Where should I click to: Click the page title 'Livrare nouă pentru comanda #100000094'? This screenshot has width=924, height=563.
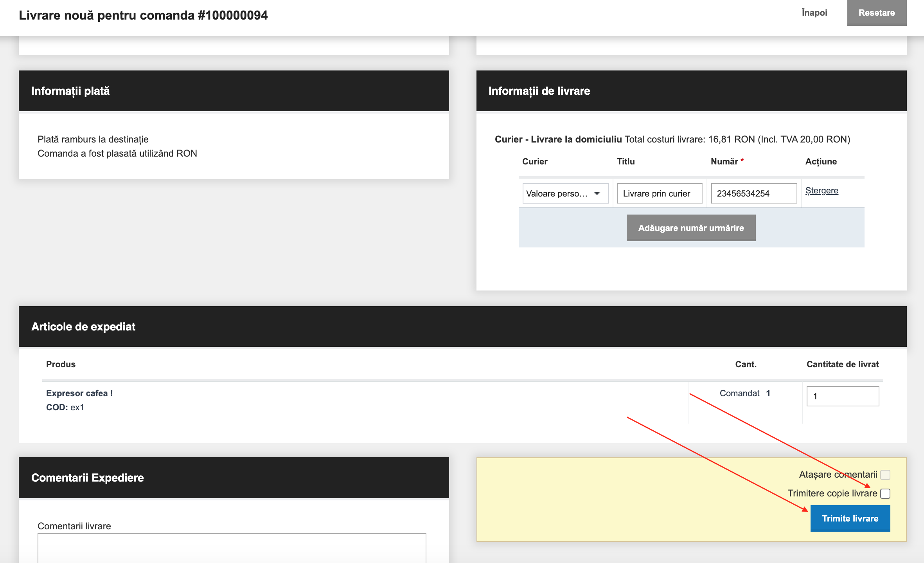[x=143, y=15]
